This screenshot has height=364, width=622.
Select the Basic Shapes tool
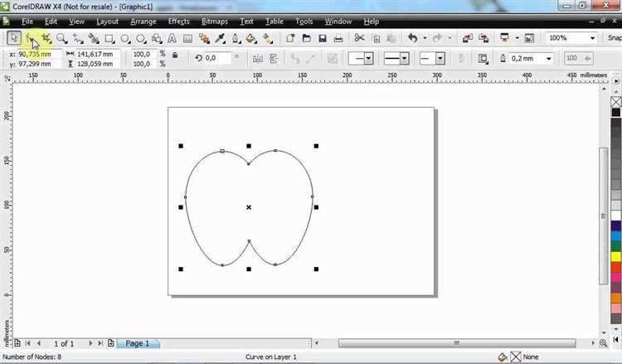click(x=157, y=38)
